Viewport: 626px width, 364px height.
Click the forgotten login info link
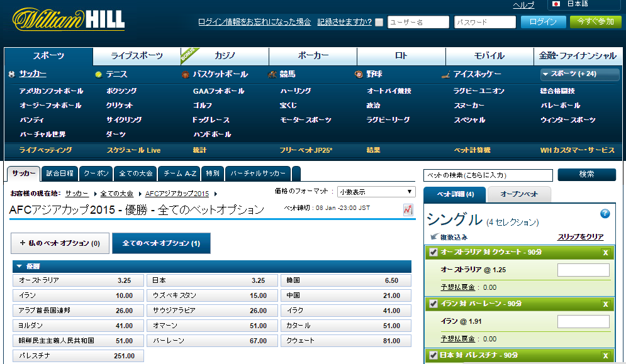click(254, 22)
